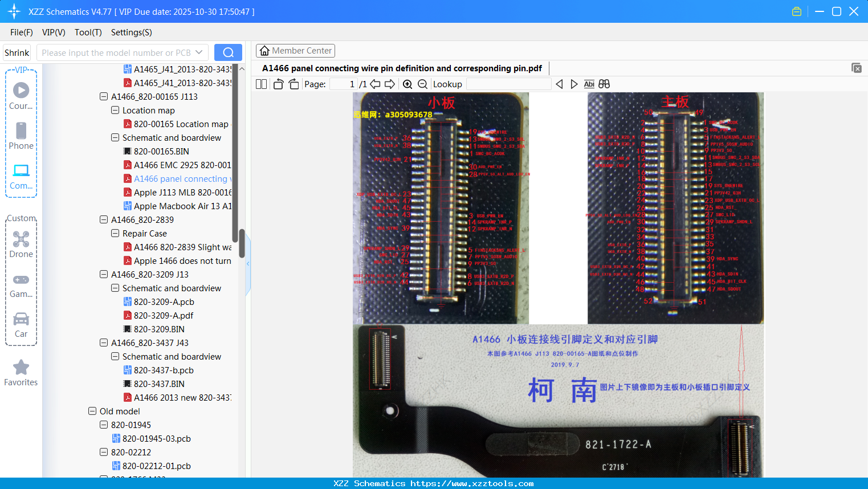Open the Member Center button

tap(295, 51)
